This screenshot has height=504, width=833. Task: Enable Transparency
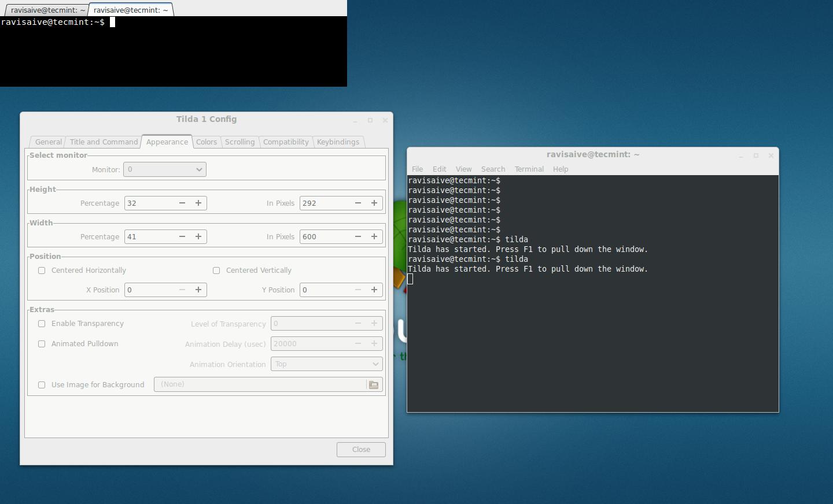(x=41, y=324)
